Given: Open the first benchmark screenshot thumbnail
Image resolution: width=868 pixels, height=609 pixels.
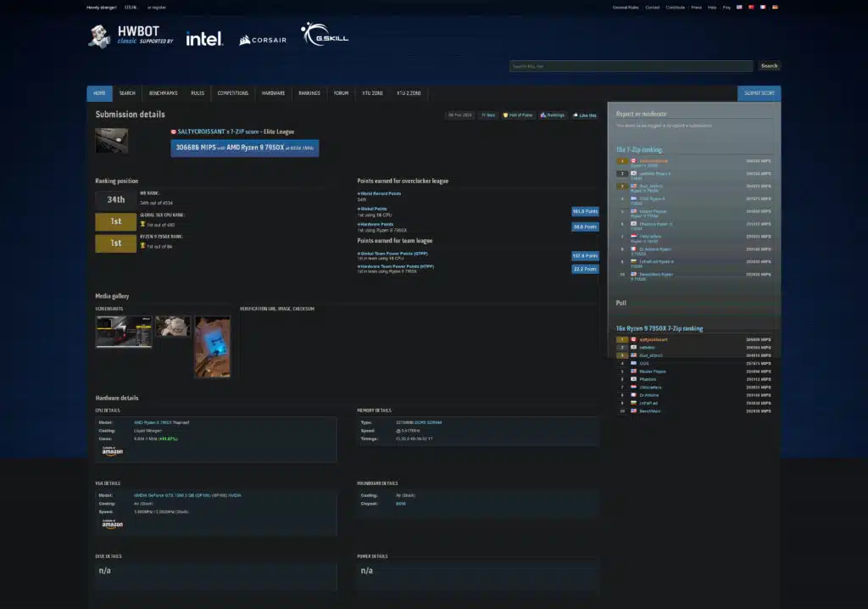Looking at the screenshot, I should coord(124,332).
